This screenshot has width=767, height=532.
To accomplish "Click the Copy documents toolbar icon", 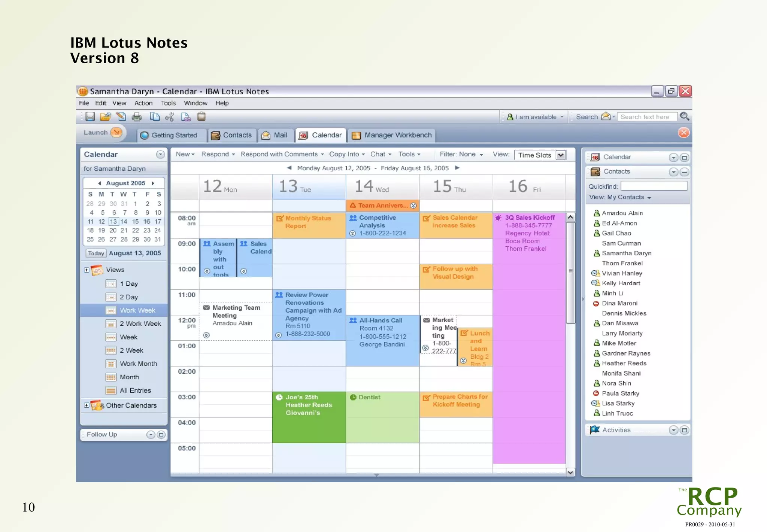I will 154,117.
